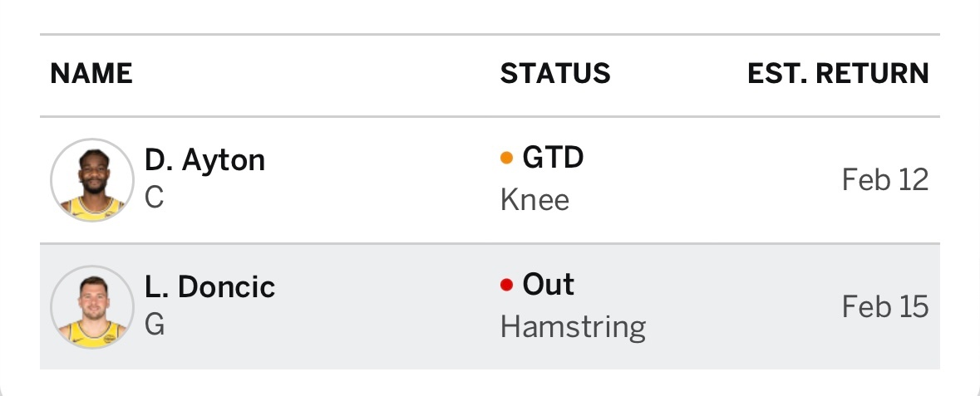Click the EST. RETURN column header

click(838, 74)
